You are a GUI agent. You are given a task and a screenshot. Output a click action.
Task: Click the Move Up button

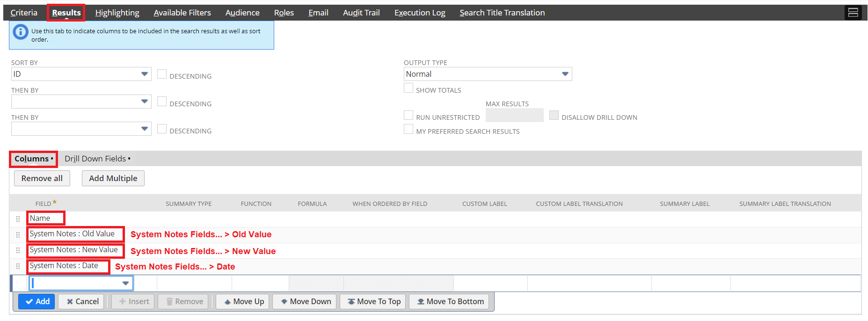click(243, 301)
